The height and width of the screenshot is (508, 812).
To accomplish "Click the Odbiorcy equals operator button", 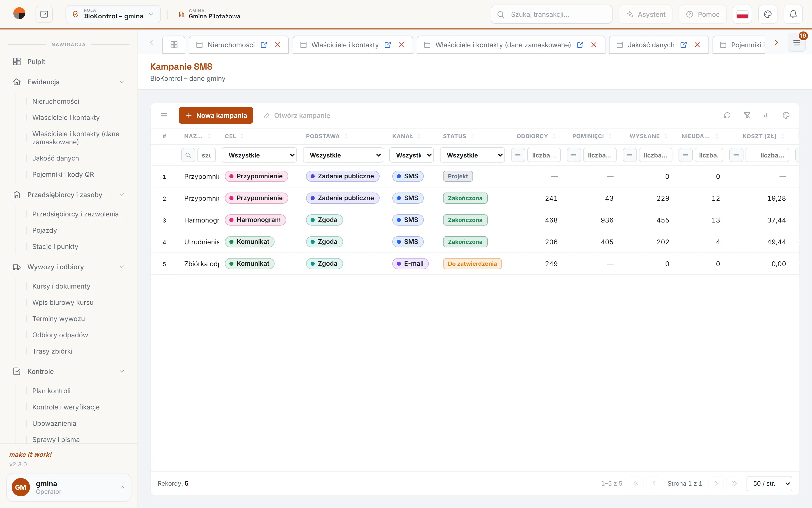I will coord(518,155).
